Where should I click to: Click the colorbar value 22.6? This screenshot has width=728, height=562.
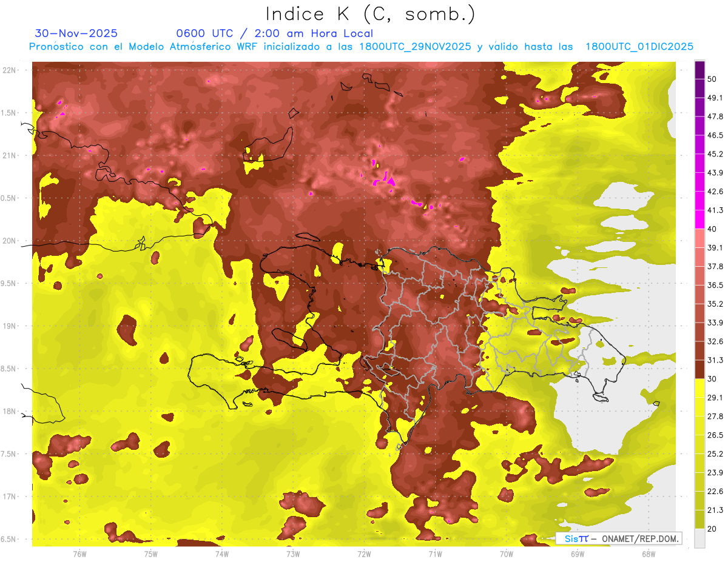point(715,491)
